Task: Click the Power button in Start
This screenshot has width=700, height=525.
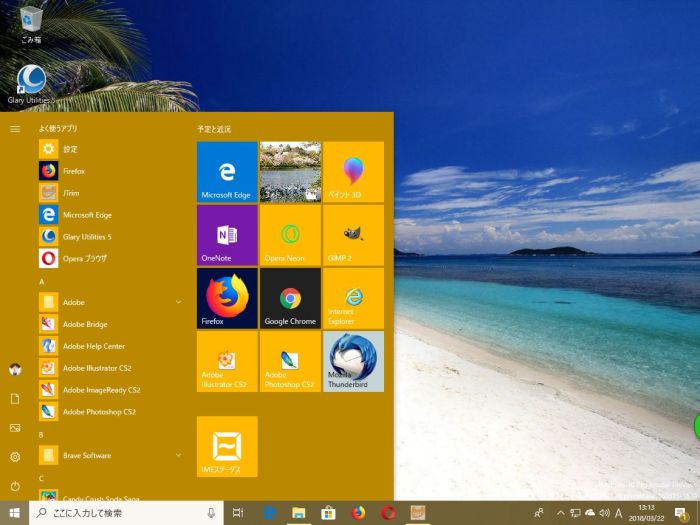Action: [x=15, y=486]
